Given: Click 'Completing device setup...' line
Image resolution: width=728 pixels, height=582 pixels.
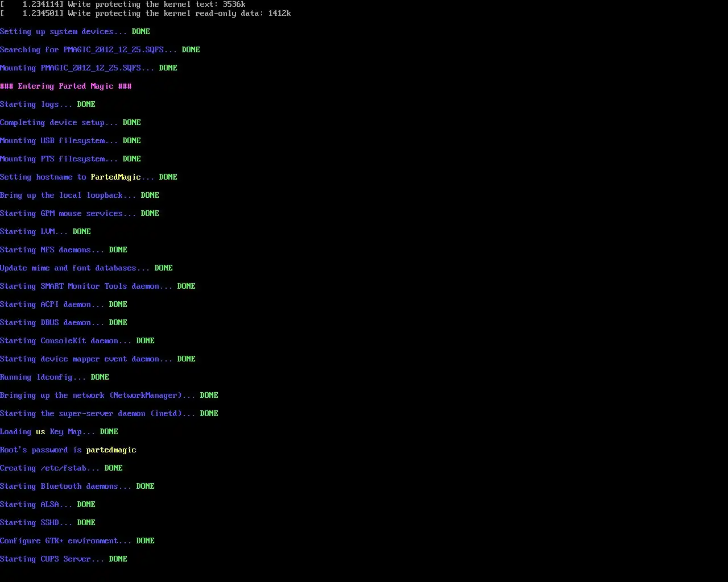Looking at the screenshot, I should [x=71, y=122].
